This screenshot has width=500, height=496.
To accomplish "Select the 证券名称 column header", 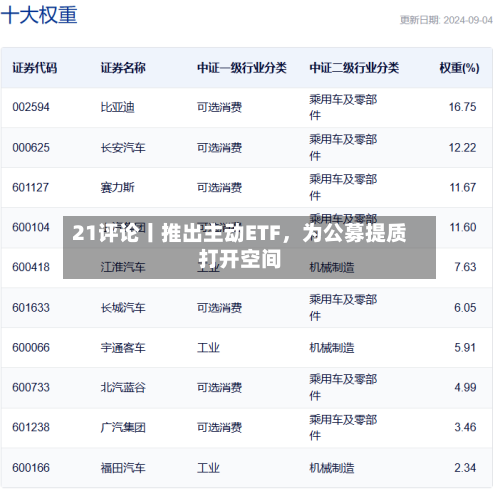I will (123, 68).
